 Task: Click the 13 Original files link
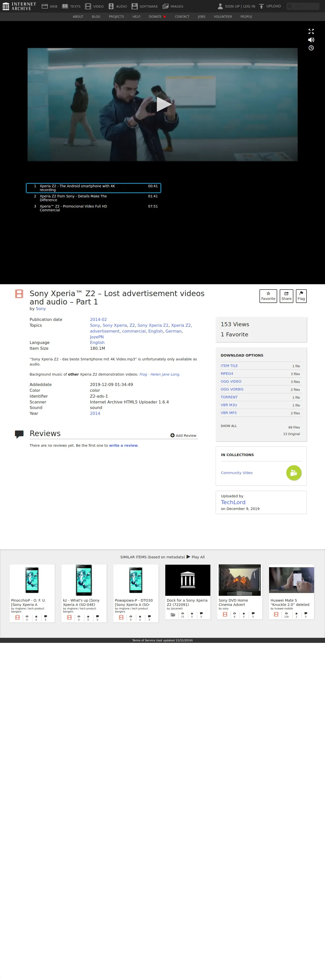pyautogui.click(x=291, y=434)
